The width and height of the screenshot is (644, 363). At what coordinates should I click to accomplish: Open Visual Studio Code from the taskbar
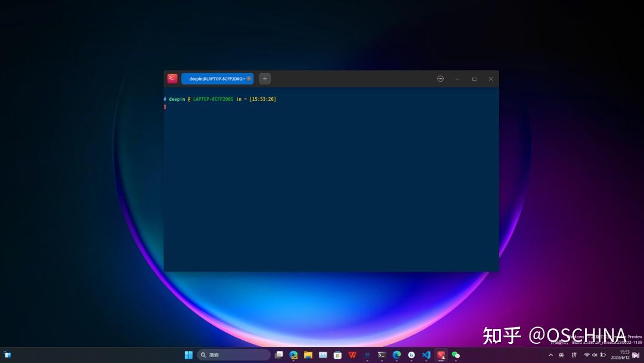pos(426,354)
